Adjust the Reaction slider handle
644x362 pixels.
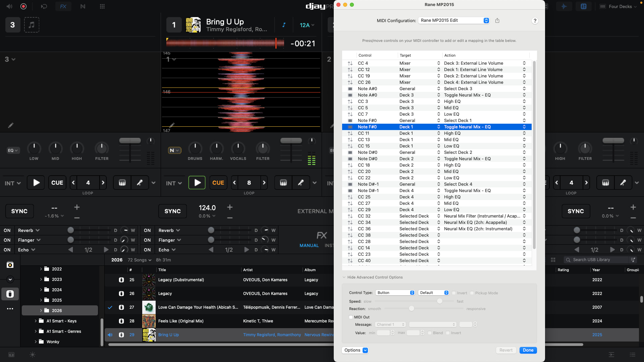[x=411, y=308]
